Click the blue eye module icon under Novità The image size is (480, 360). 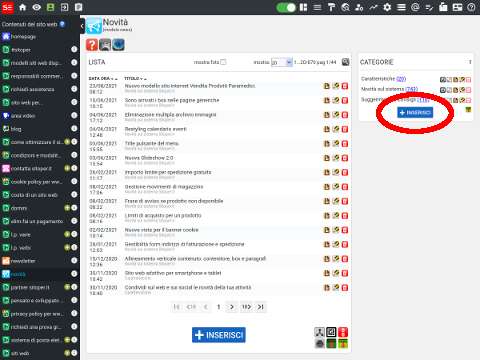(118, 45)
